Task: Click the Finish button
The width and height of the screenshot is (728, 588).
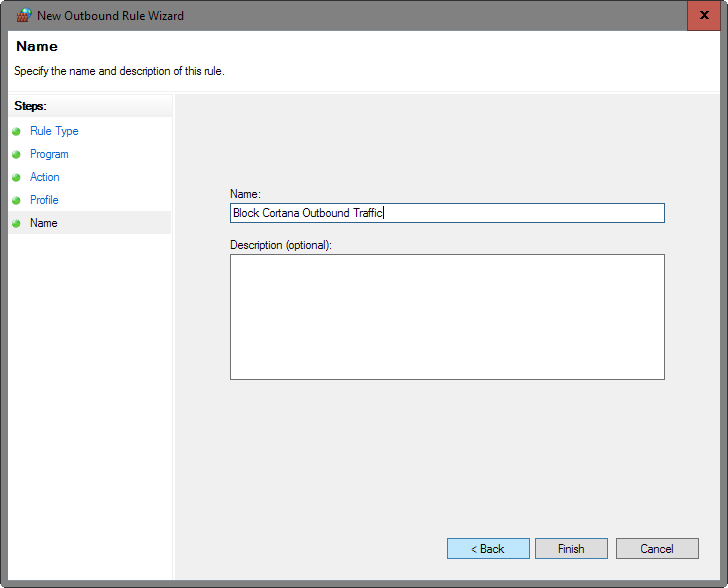Action: 571,549
